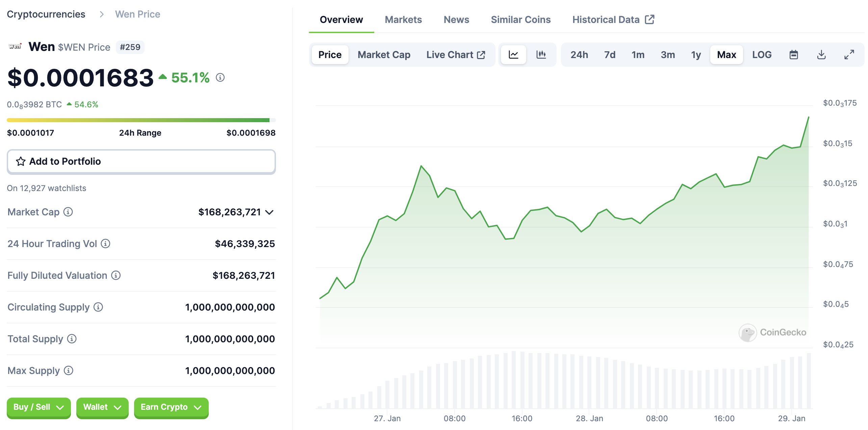The image size is (868, 430).
Task: Click the 24h Range price bar
Action: [x=141, y=120]
